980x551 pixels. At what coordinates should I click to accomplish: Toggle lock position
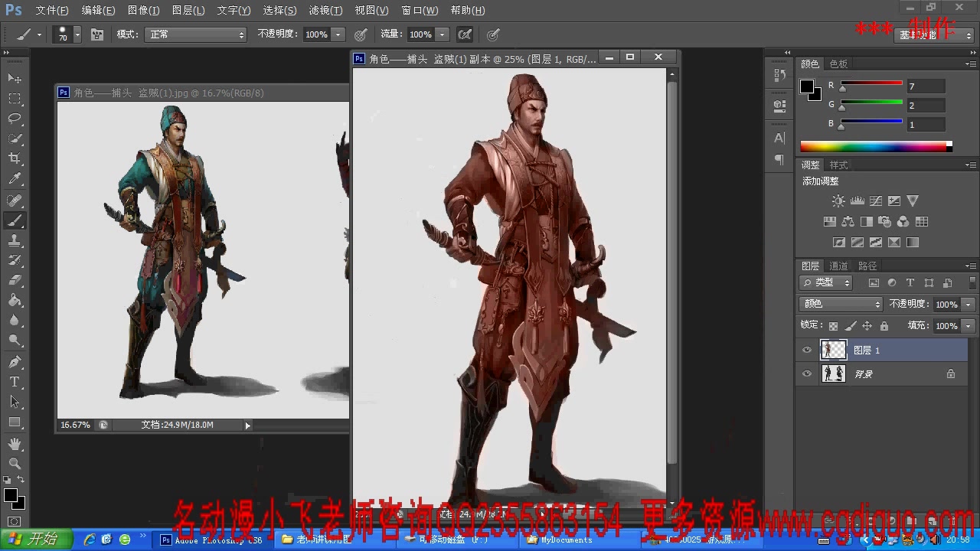(x=867, y=326)
